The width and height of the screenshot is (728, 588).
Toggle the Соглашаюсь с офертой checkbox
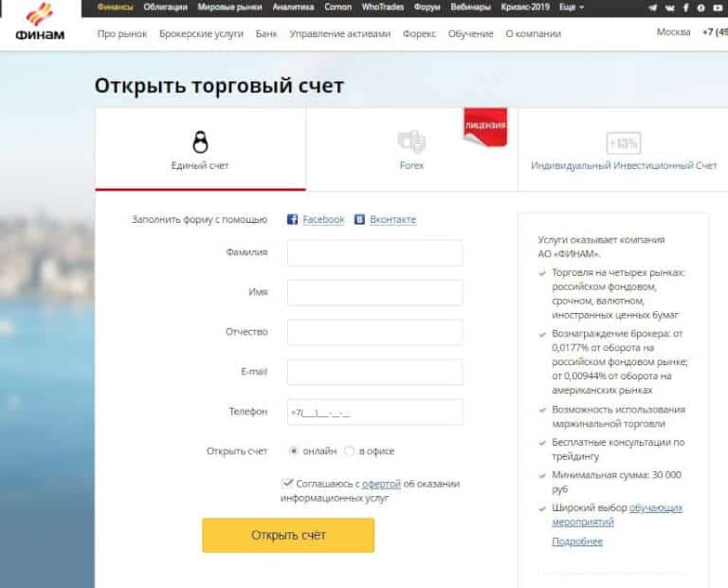pos(287,483)
